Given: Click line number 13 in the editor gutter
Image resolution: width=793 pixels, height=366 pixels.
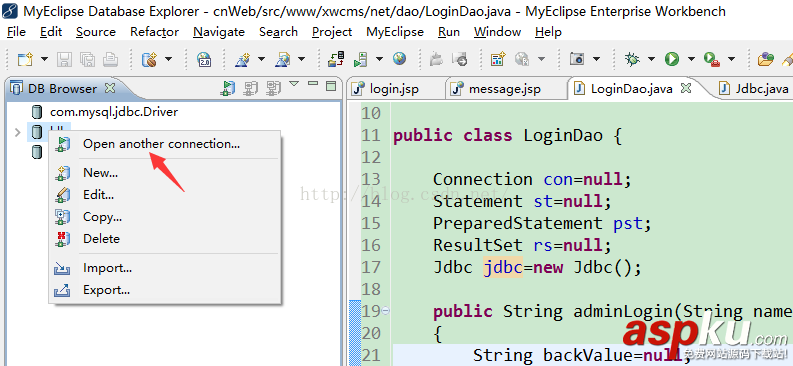Looking at the screenshot, I should pos(371,179).
